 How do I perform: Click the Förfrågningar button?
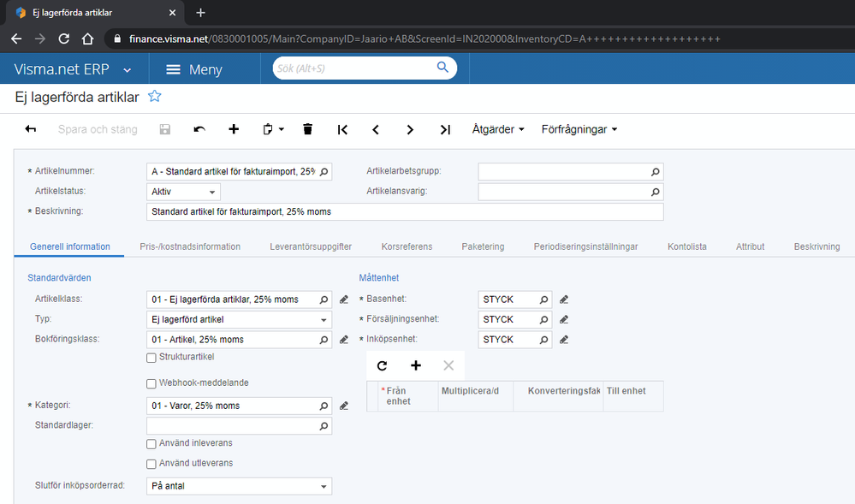tap(579, 129)
